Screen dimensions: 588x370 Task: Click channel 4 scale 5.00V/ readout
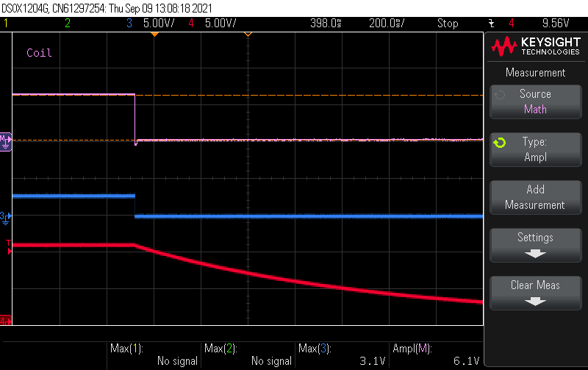220,24
